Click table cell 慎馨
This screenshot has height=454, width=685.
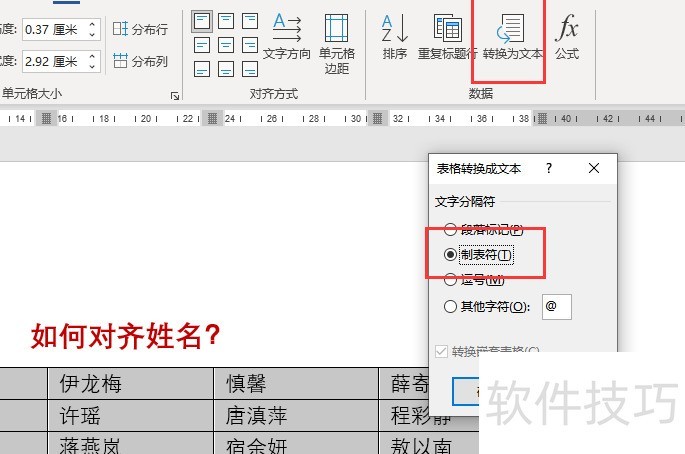296,384
